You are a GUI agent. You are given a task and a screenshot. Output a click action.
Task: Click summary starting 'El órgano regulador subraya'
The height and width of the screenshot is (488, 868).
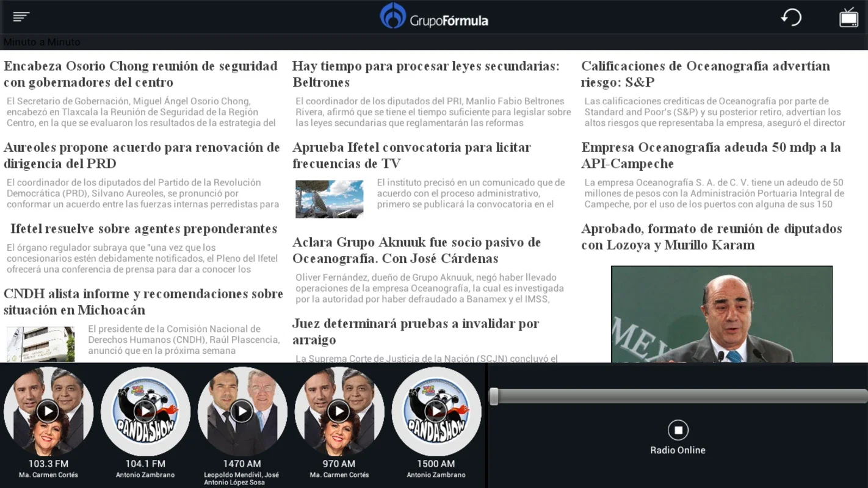pos(142,259)
